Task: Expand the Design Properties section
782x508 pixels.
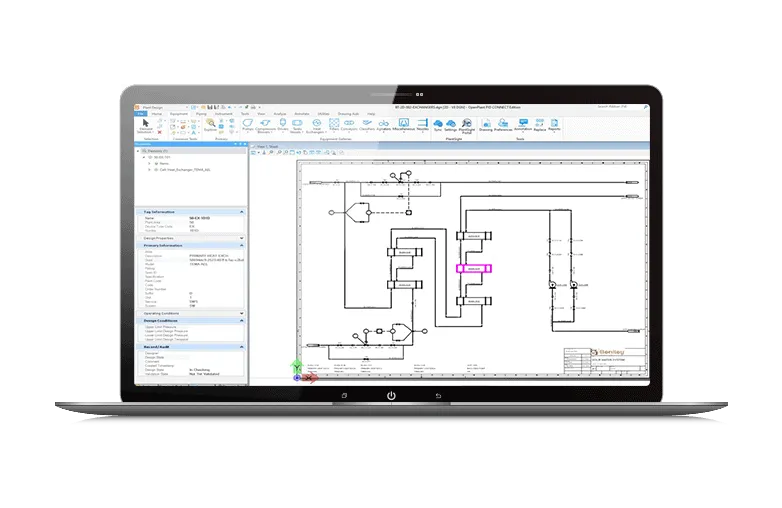Action: pyautogui.click(x=242, y=238)
